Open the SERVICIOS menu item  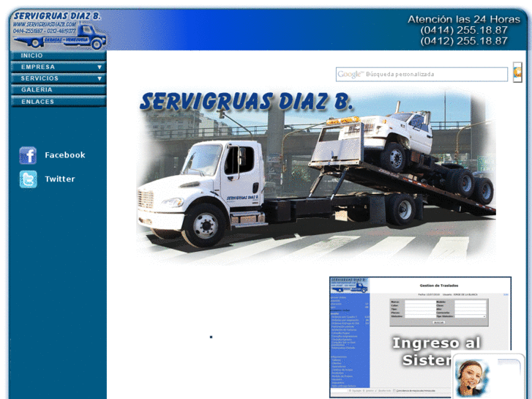59,78
